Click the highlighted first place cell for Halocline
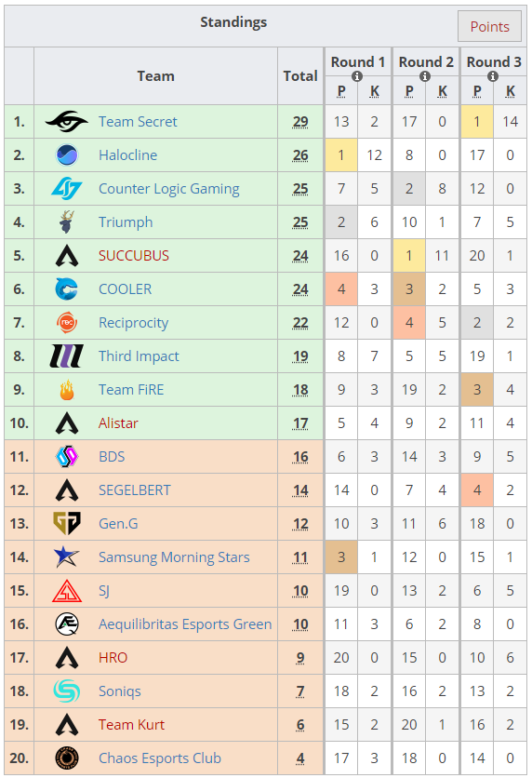532x778 pixels. (x=341, y=155)
